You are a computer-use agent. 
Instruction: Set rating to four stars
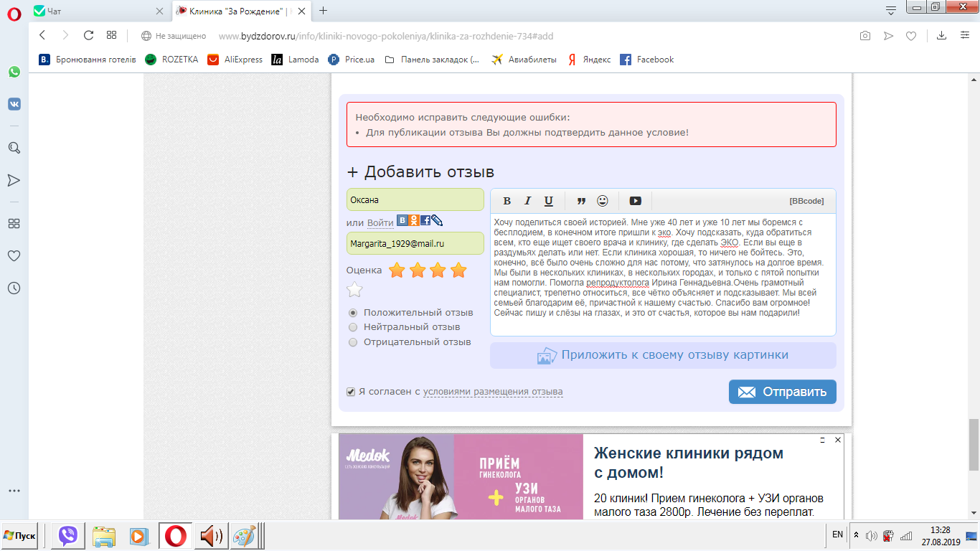click(458, 270)
